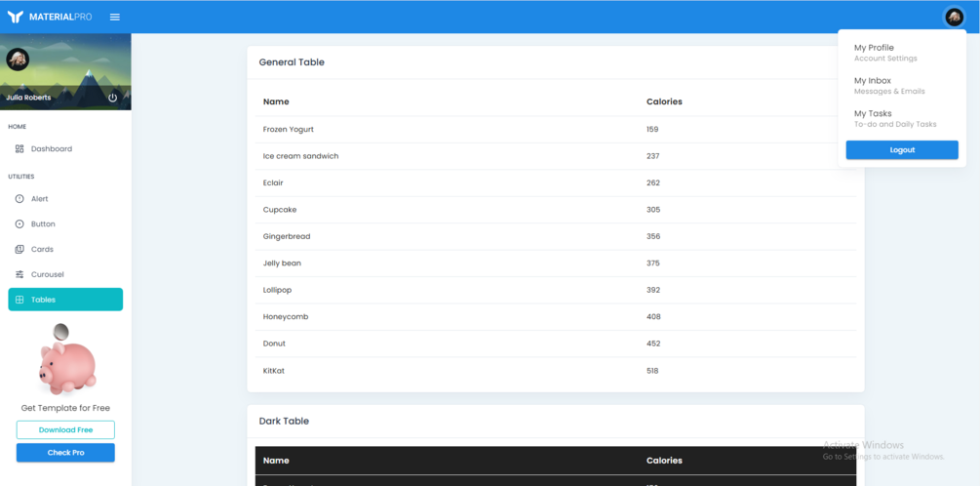Screen dimensions: 980x486
Task: Navigate to the Cards page
Action: click(x=65, y=249)
